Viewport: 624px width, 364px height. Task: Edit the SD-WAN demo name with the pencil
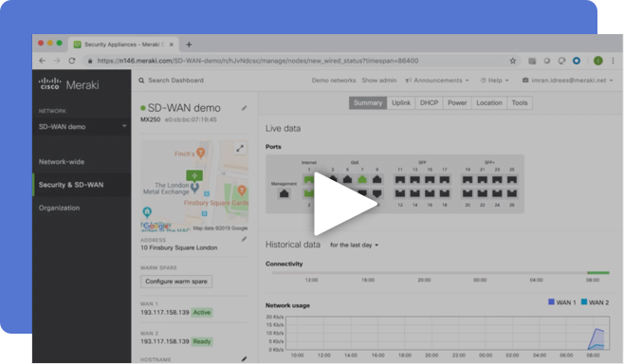coord(244,108)
